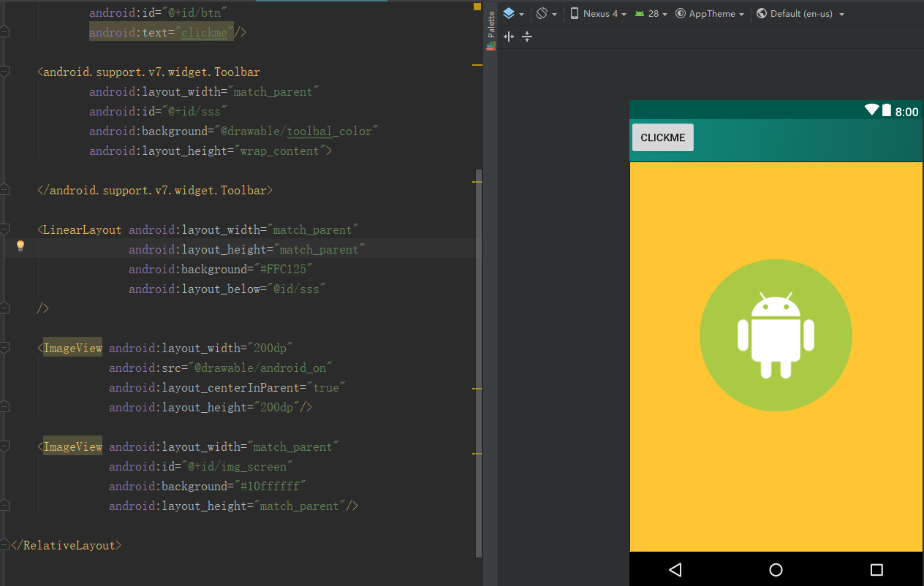Screen dimensions: 924x586
Task: Click the 8:00 clock in preview
Action: click(x=906, y=112)
